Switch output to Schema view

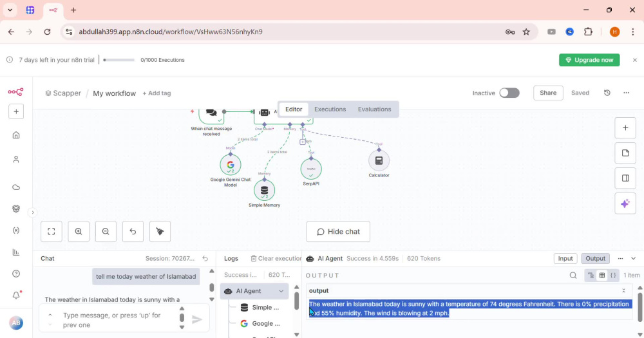point(591,276)
